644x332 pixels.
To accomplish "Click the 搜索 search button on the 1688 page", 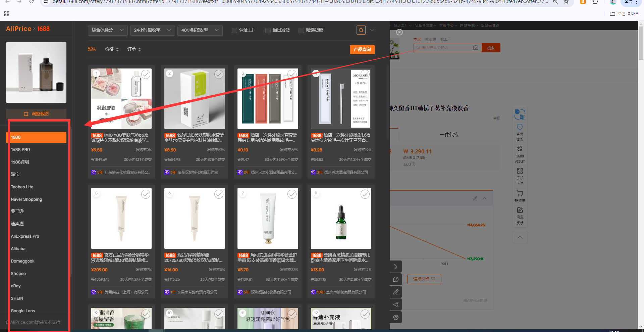I will (491, 48).
